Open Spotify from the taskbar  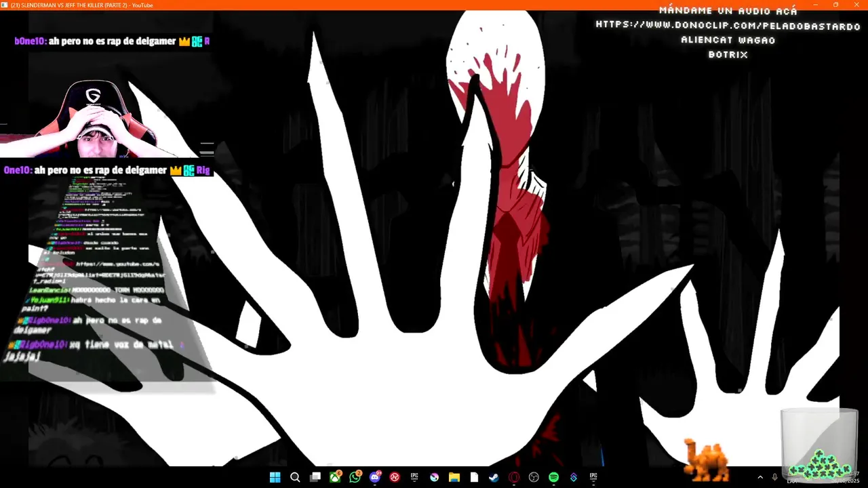(553, 477)
